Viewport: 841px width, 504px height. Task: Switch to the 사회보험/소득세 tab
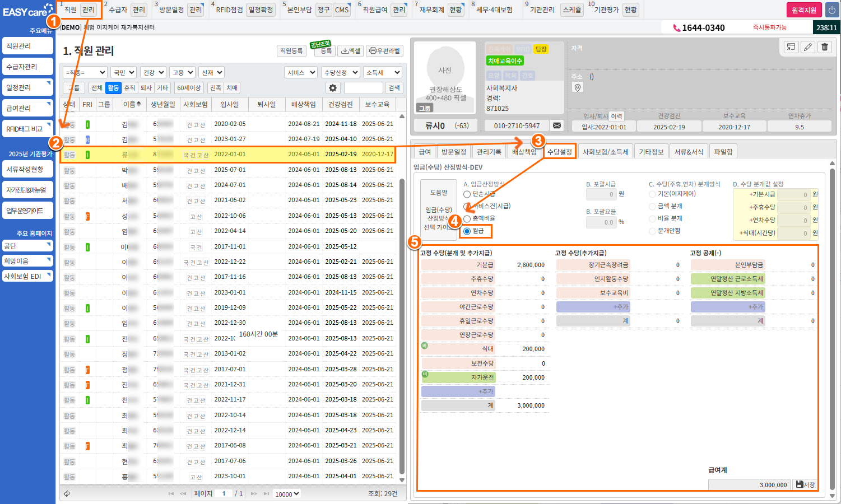click(605, 152)
